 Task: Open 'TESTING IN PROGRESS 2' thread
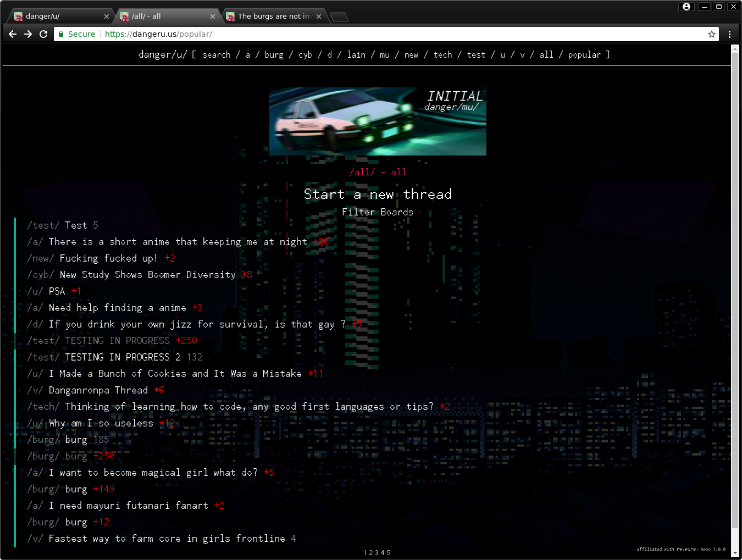point(123,357)
